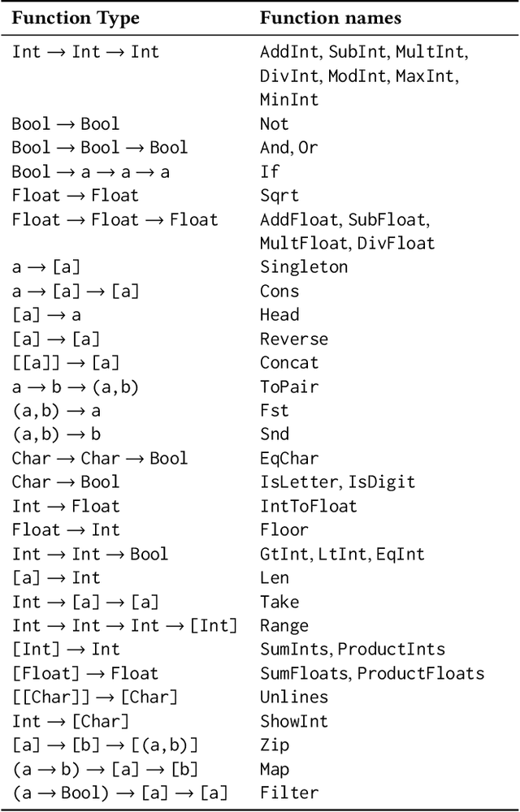Screen dimensions: 520x812
Task: Select the Not function entry
Action: [275, 124]
